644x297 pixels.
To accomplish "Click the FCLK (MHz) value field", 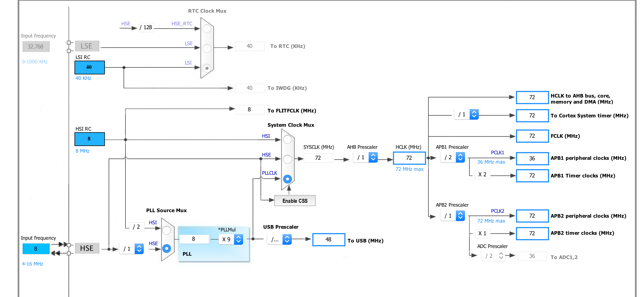I will coord(532,136).
